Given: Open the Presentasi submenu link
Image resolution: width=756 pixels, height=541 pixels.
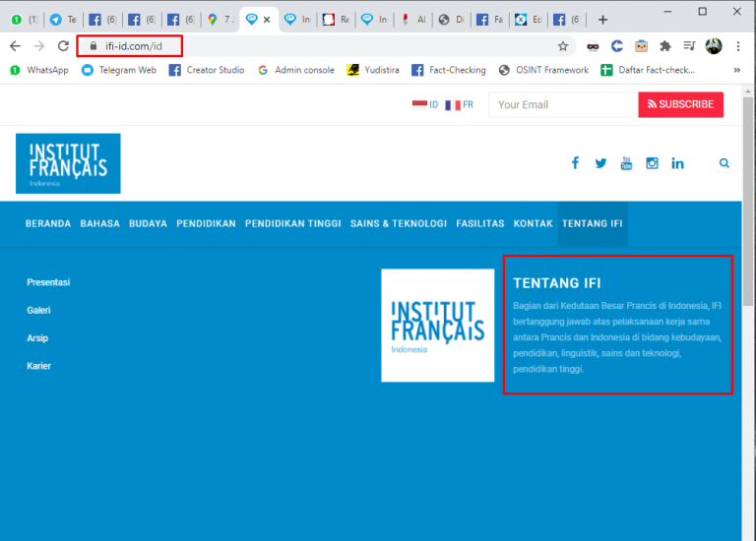Looking at the screenshot, I should tap(48, 282).
